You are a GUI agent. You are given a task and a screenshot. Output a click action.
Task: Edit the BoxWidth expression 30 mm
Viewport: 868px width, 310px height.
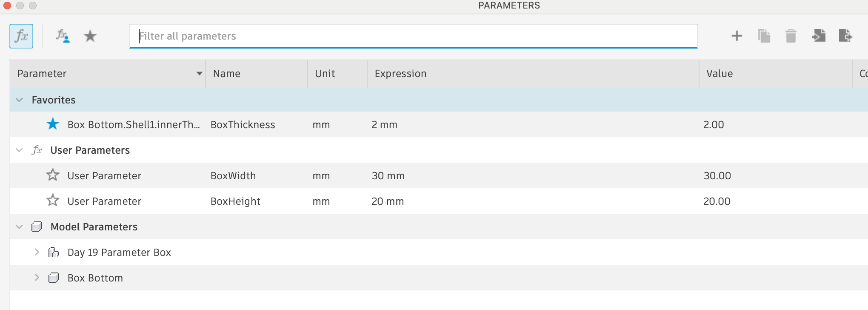(x=388, y=176)
